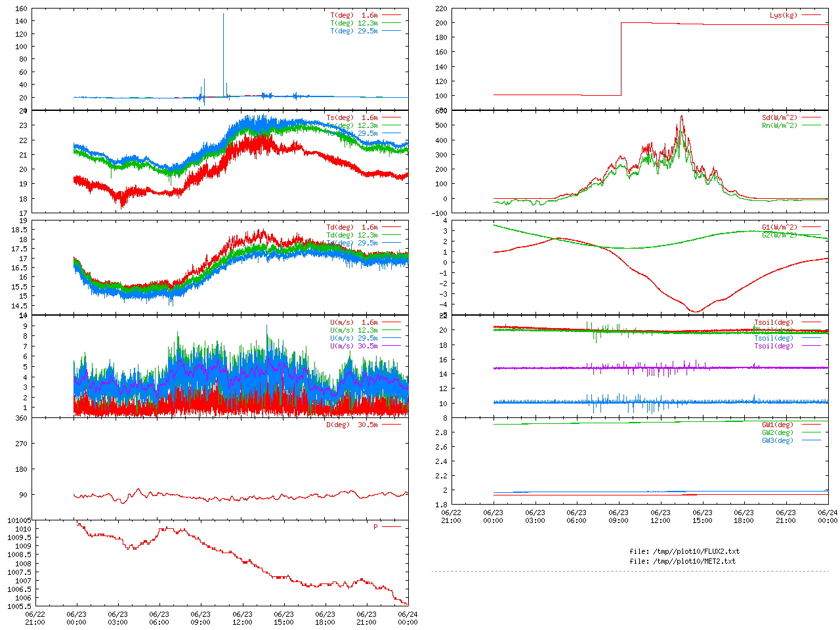Click '06/23 18:00' label below the groundwater plot
The width and height of the screenshot is (840, 630).
pos(744,516)
